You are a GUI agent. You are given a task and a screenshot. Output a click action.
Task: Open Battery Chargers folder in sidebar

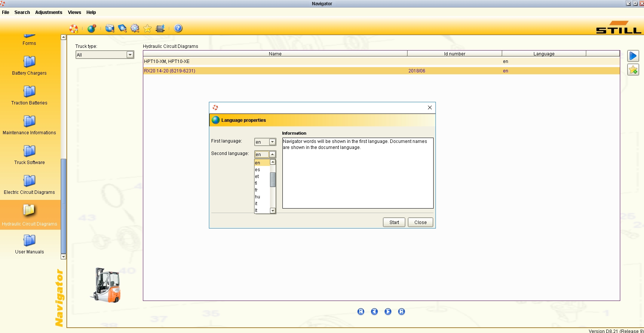coord(29,65)
